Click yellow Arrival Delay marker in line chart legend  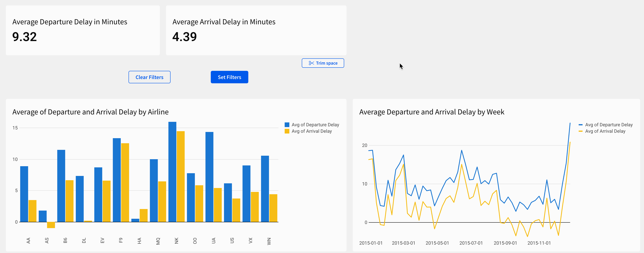click(580, 131)
